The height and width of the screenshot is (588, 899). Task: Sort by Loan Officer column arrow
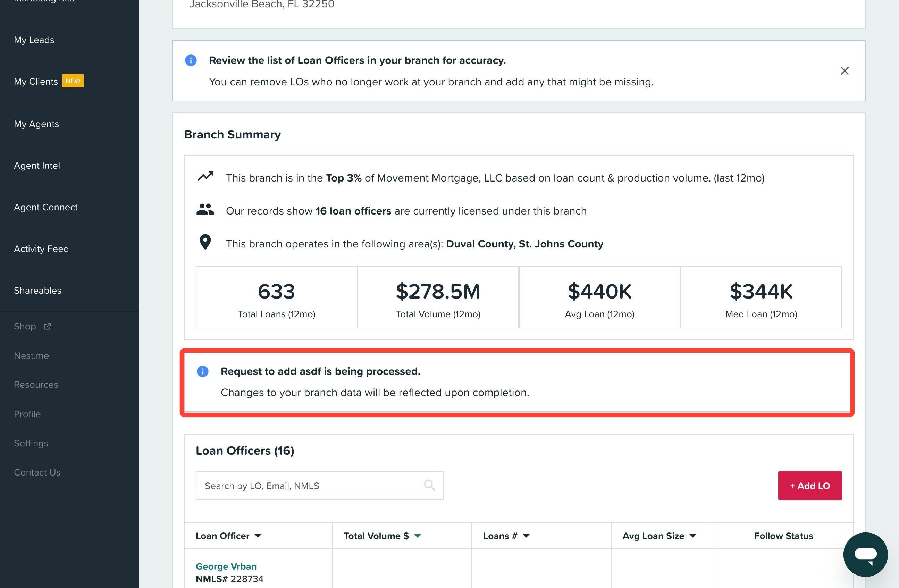coord(258,536)
